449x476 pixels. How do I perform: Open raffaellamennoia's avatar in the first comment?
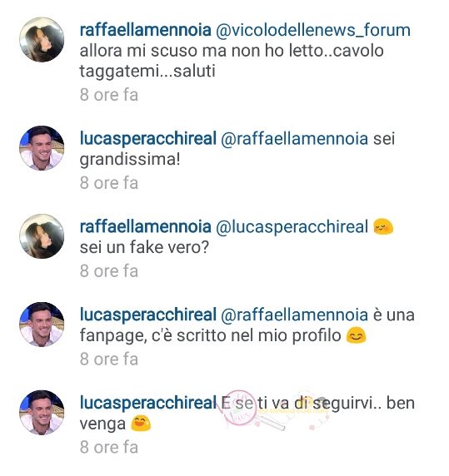[42, 40]
